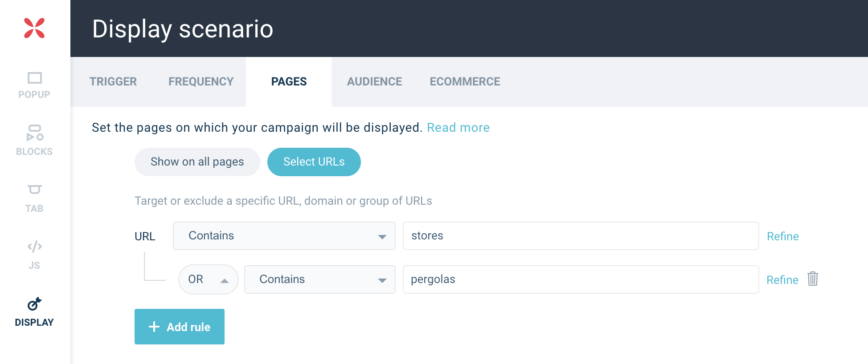Click the red logo icon at top-left
This screenshot has width=868, height=364.
34,28
